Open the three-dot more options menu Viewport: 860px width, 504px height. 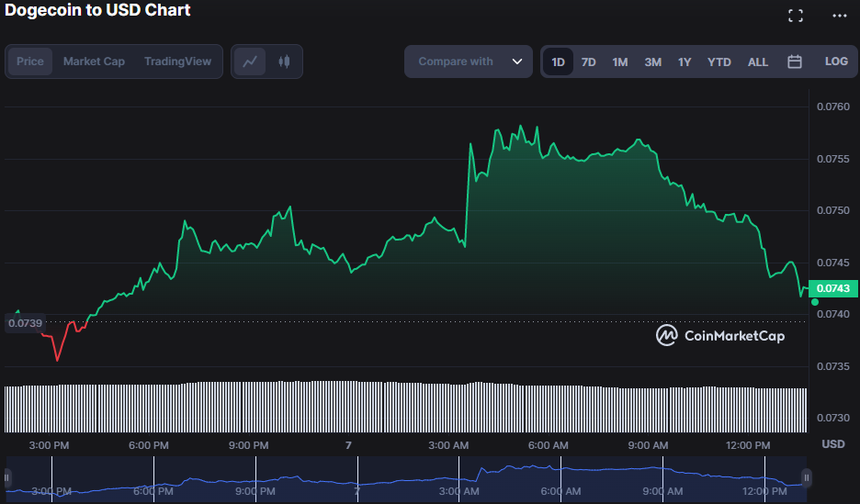click(x=840, y=16)
